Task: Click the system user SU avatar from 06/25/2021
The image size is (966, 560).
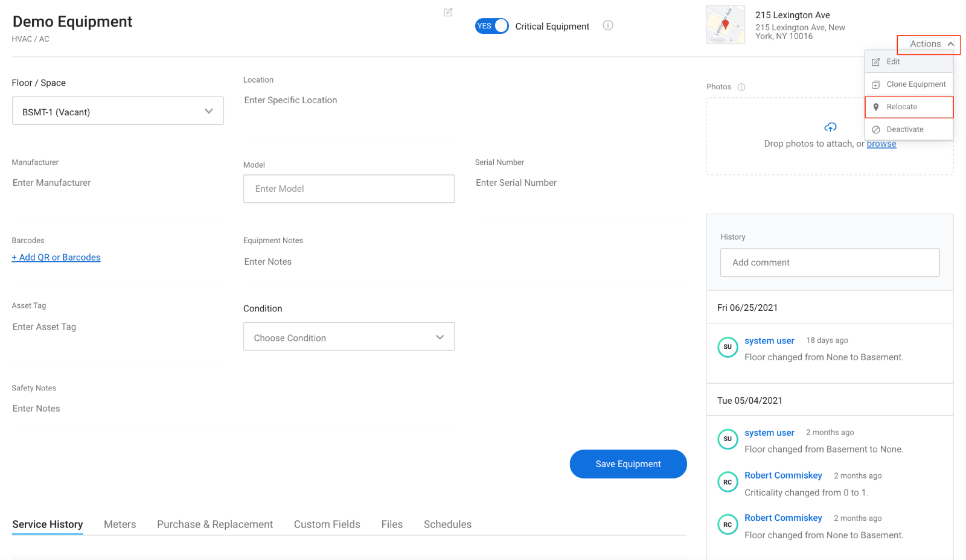Action: tap(728, 347)
